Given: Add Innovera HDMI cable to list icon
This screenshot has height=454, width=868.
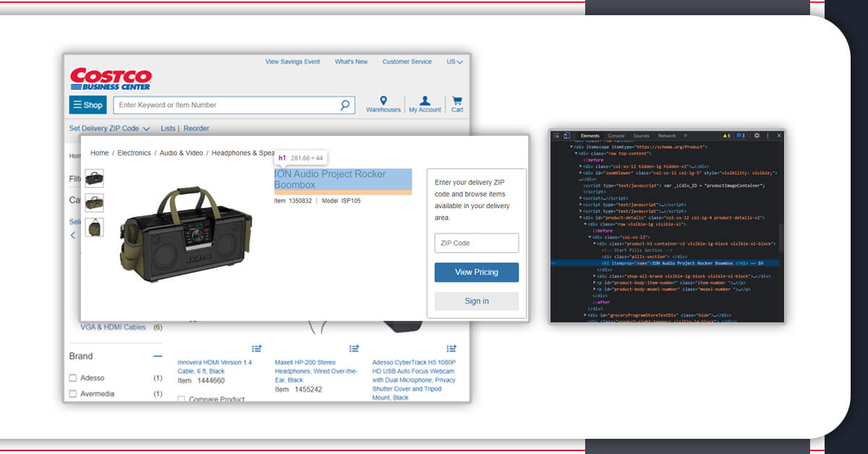Looking at the screenshot, I should click(x=257, y=348).
